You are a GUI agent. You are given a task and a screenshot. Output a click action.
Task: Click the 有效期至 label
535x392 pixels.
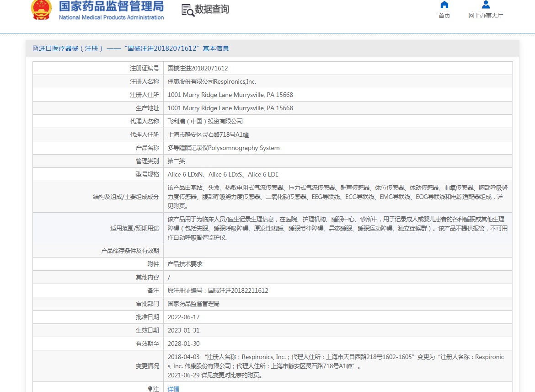coord(147,344)
